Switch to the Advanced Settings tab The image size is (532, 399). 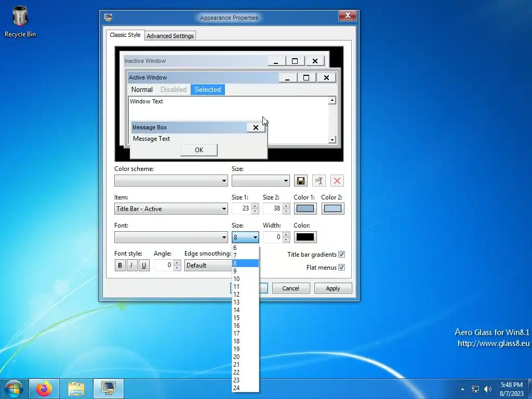click(x=170, y=36)
